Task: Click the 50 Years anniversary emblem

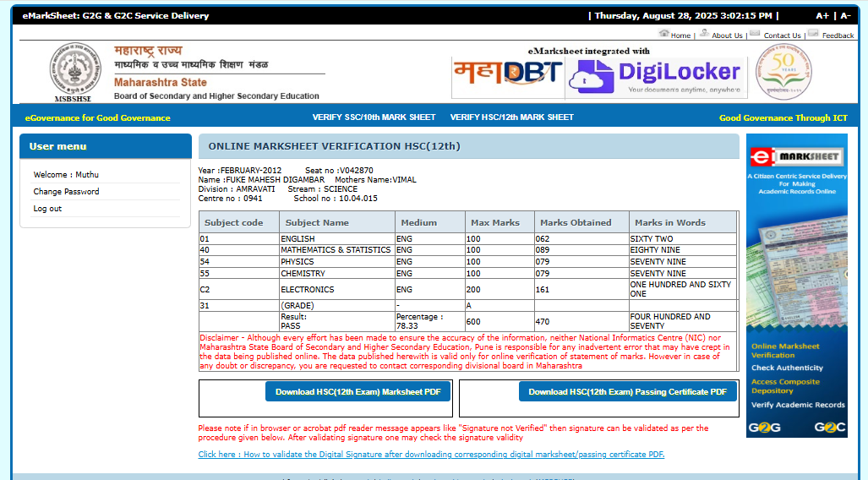Action: click(783, 72)
